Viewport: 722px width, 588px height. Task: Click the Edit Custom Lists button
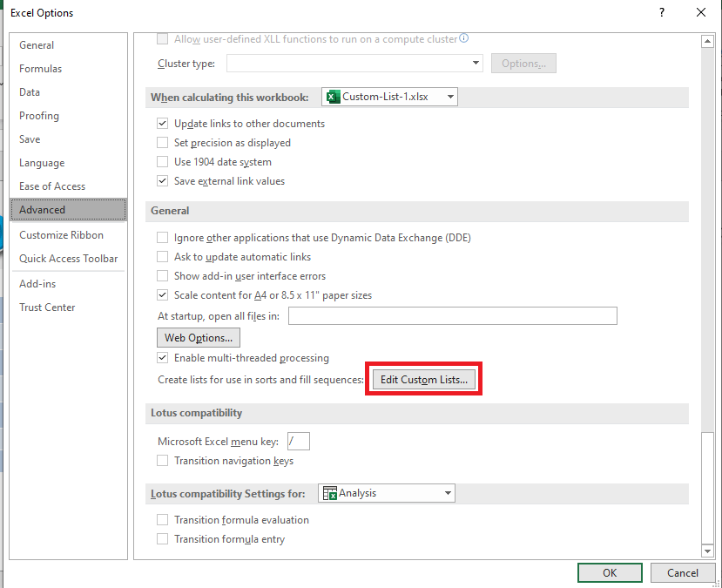pos(423,380)
